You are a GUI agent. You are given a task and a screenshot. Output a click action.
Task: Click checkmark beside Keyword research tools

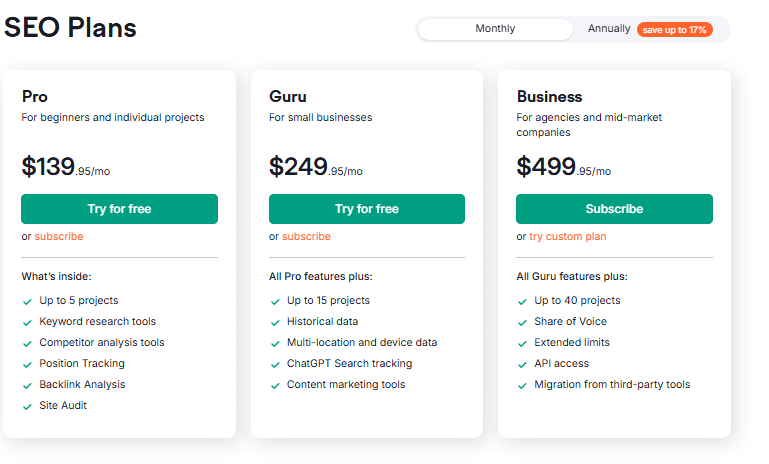(27, 323)
